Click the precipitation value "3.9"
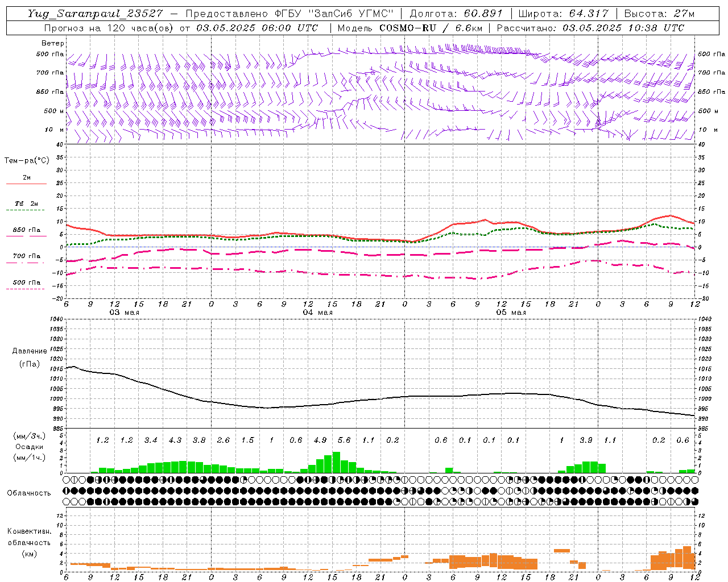This screenshot has width=728, height=582. 586,440
